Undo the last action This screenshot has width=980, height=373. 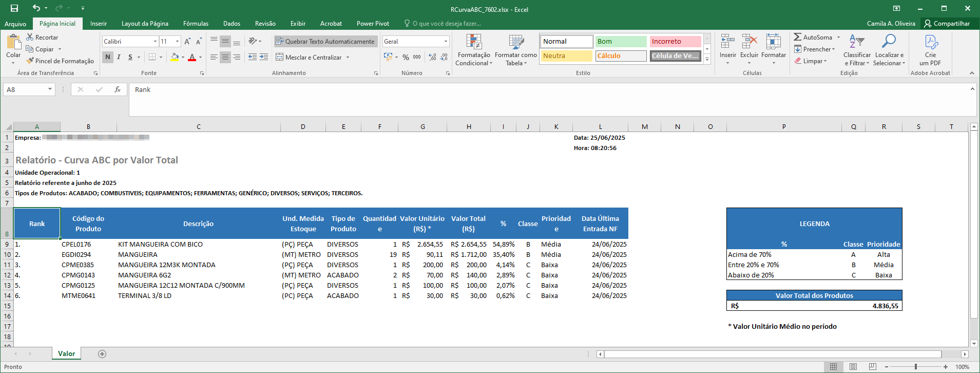(36, 8)
